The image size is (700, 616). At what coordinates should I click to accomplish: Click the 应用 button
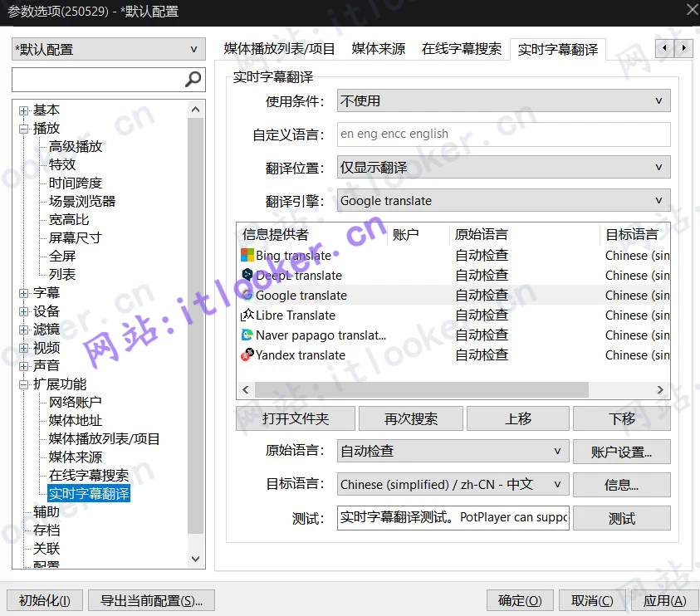[x=664, y=600]
